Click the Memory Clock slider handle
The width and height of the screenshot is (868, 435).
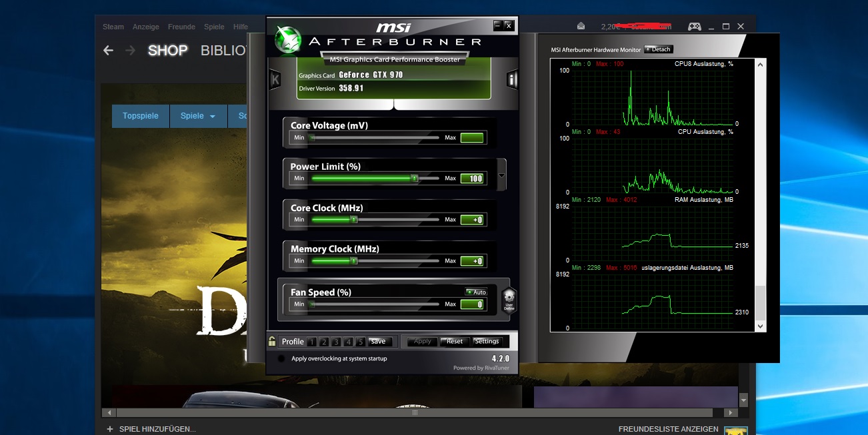(354, 260)
